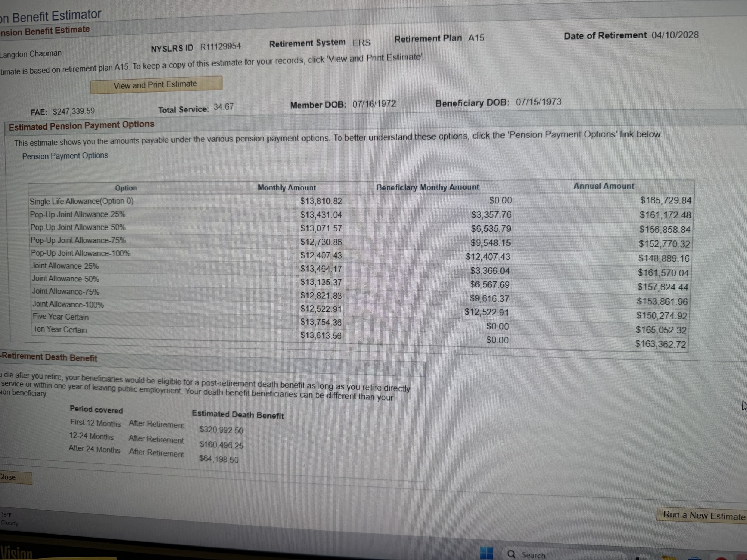747x560 pixels.
Task: Click the Windows Start icon
Action: (x=486, y=553)
